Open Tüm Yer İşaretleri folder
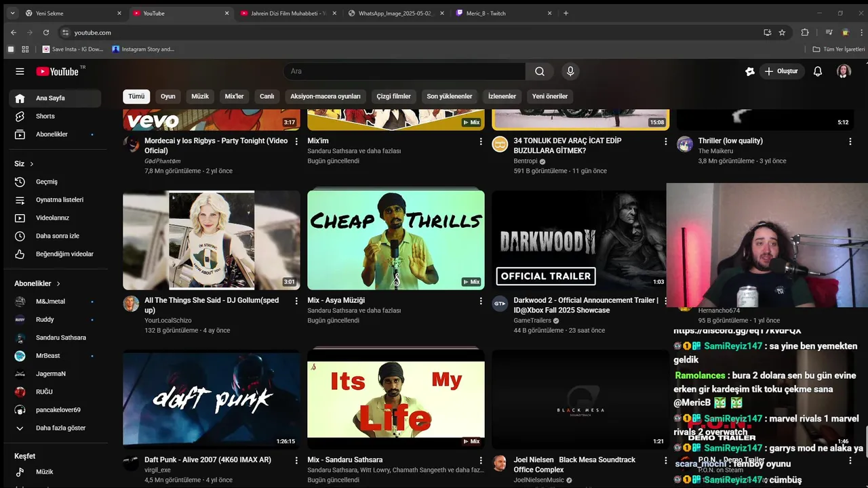The height and width of the screenshot is (488, 868). [839, 49]
